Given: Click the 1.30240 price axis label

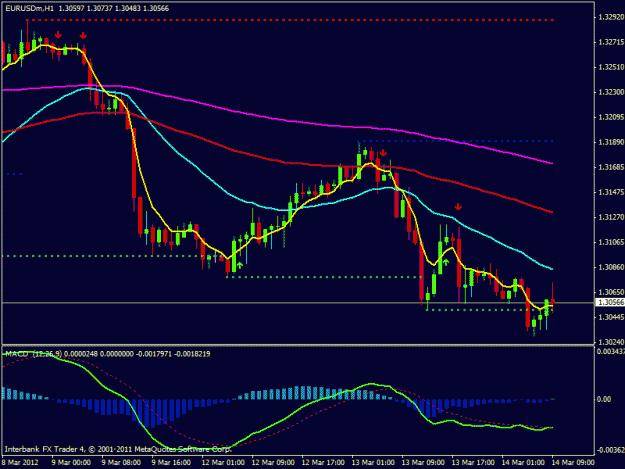Looking at the screenshot, I should (x=611, y=342).
